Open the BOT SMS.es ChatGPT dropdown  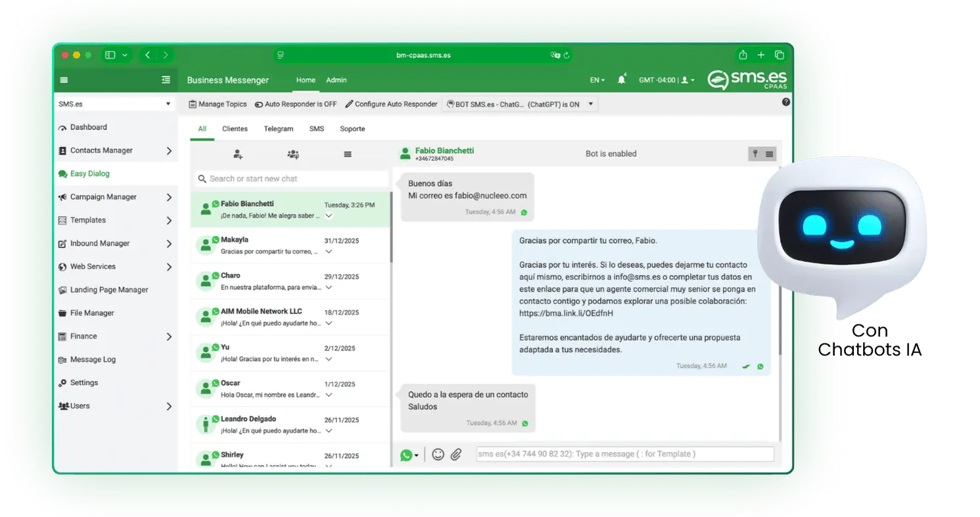pos(521,104)
